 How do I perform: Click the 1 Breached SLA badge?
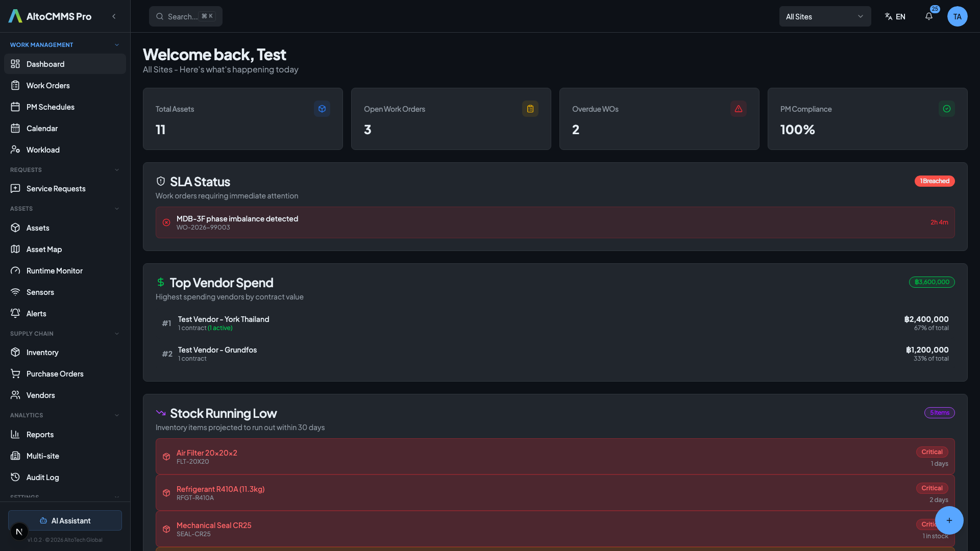[x=934, y=181]
